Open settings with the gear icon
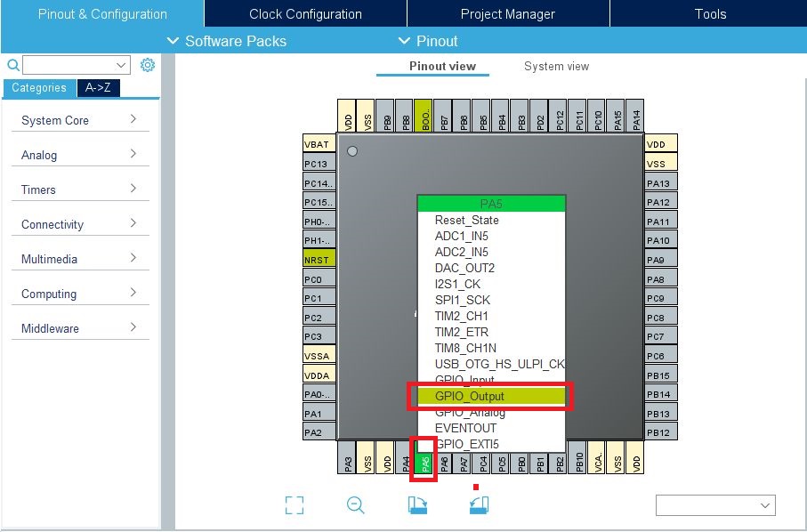This screenshot has height=532, width=807. tap(148, 65)
